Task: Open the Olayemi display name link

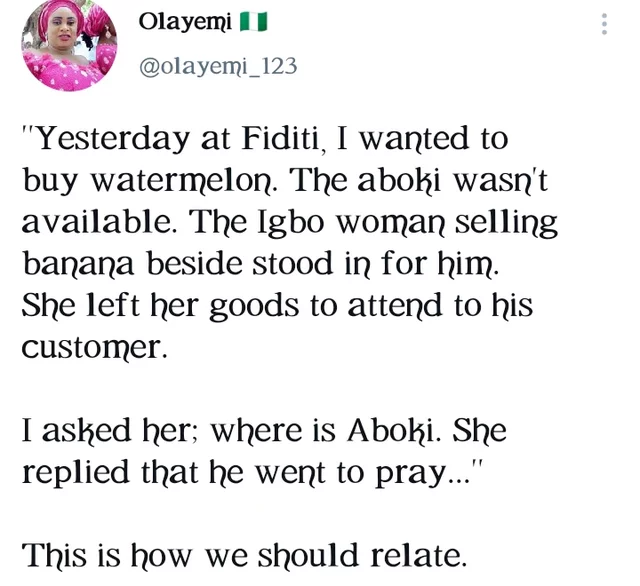Action: (185, 22)
